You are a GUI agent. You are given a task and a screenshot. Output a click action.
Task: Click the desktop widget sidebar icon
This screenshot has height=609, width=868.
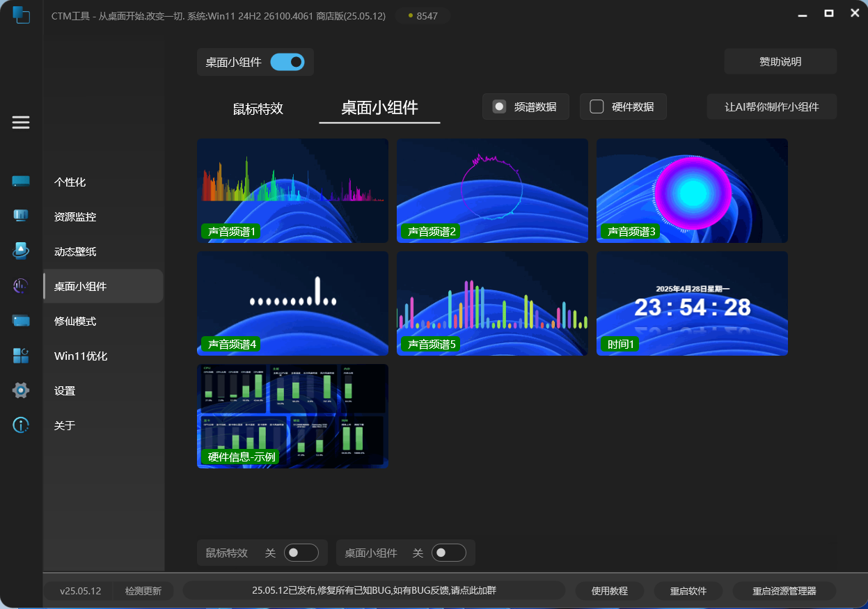(21, 285)
